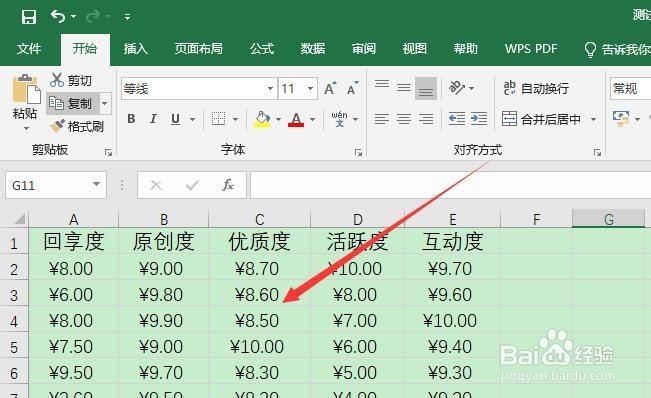Image resolution: width=651 pixels, height=398 pixels.
Task: Click the formula bar confirm checkmark
Action: pos(192,185)
